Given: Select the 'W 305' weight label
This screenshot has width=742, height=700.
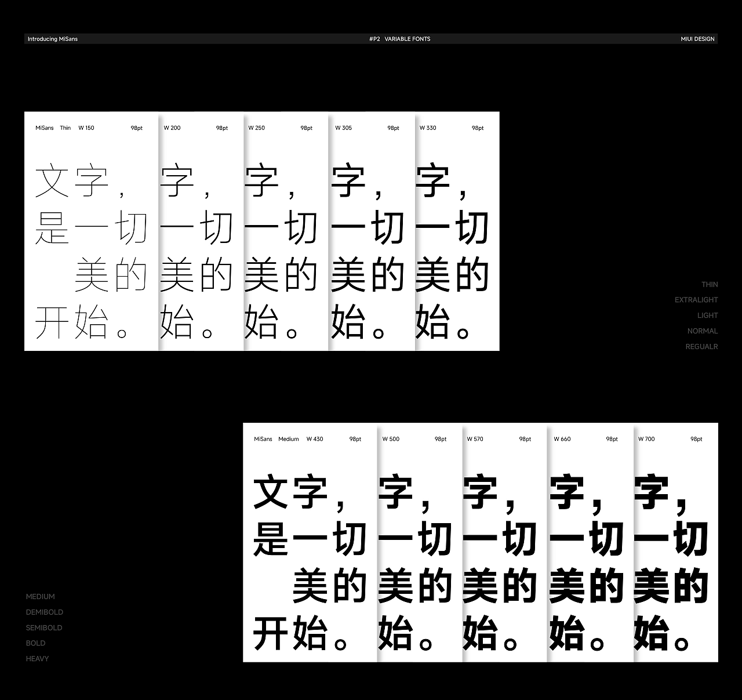Looking at the screenshot, I should pos(343,128).
